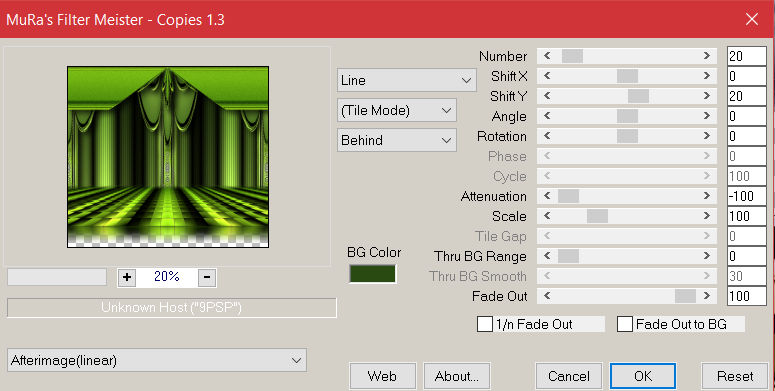Decrease Angle with left arrow
775x391 pixels.
pyautogui.click(x=547, y=116)
